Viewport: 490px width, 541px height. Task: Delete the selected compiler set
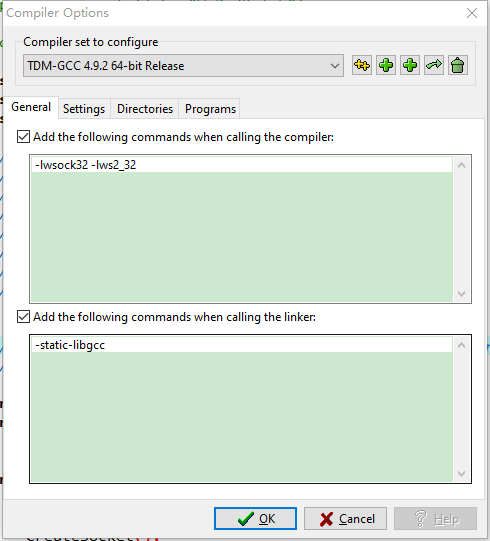pos(458,65)
